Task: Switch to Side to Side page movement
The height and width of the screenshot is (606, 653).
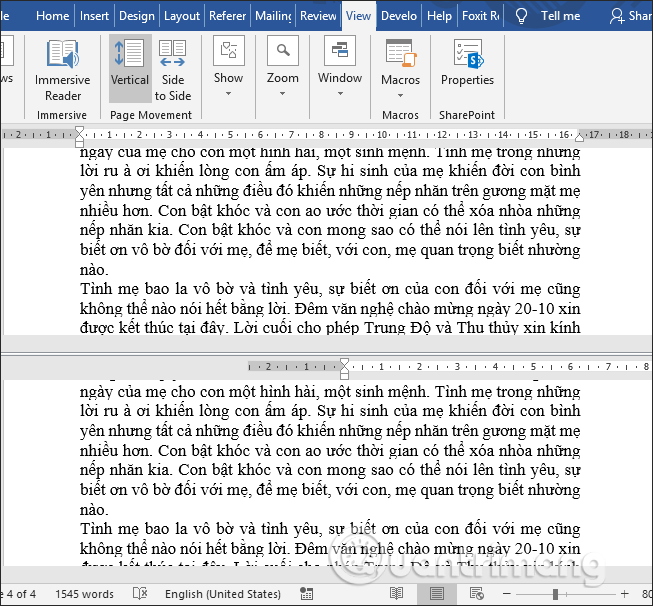Action: click(173, 70)
